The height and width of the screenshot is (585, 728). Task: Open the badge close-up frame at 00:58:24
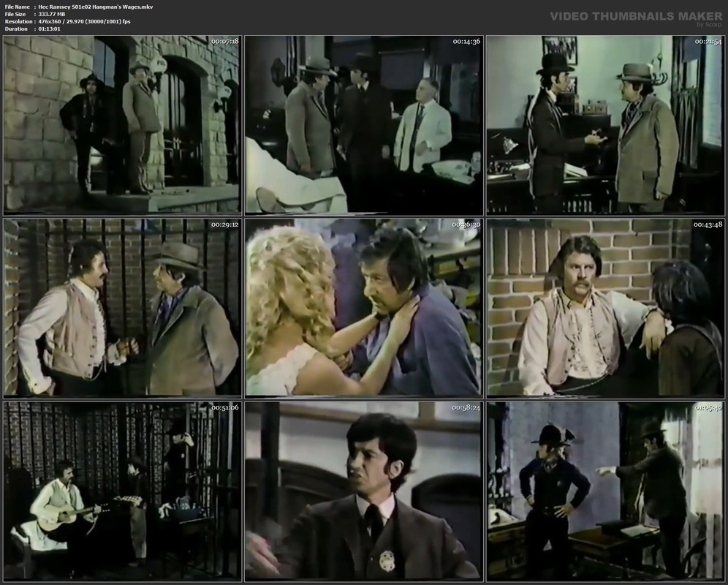point(364,491)
